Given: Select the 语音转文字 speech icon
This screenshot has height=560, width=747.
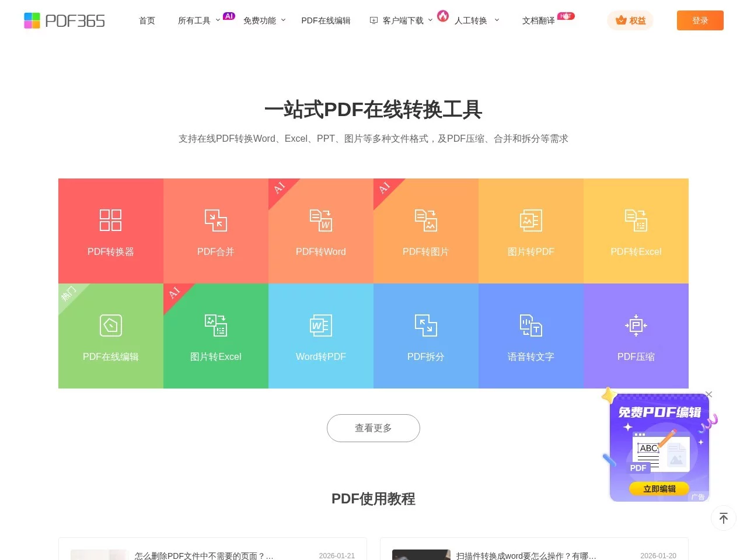Looking at the screenshot, I should (x=530, y=325).
